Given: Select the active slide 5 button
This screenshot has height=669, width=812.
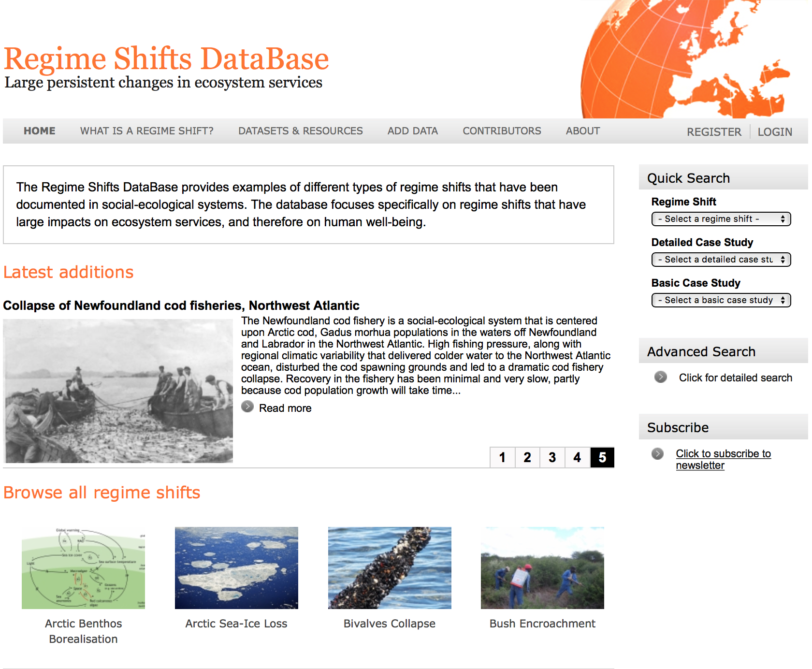Looking at the screenshot, I should [602, 457].
